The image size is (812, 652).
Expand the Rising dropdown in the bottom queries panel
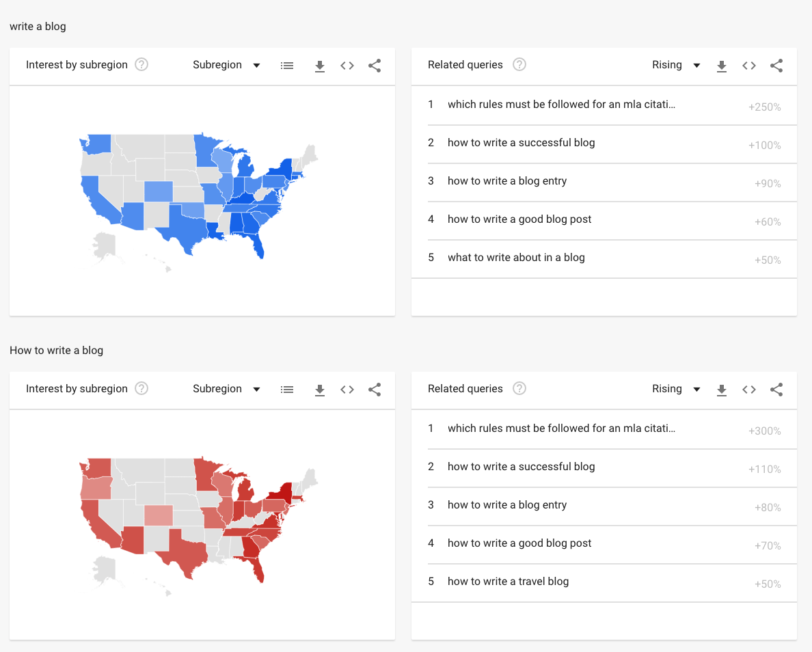[x=676, y=389]
